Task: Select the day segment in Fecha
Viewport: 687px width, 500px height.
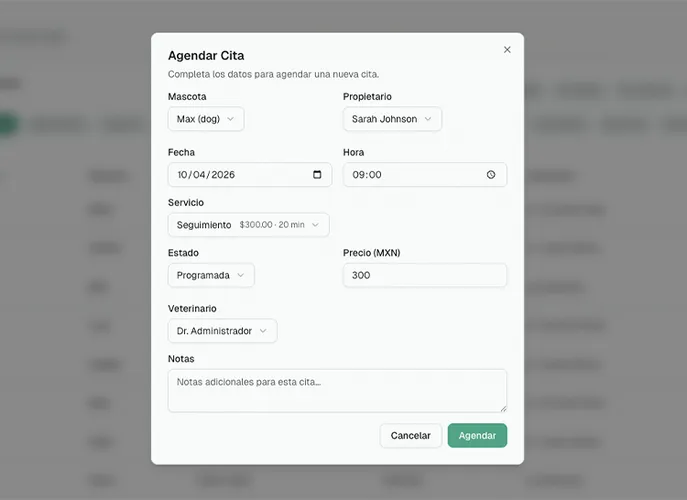Action: click(183, 175)
